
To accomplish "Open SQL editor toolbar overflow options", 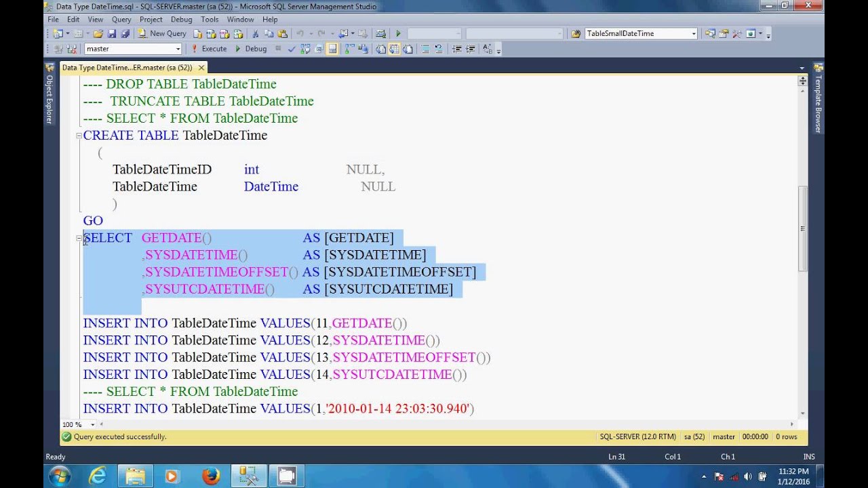I will [x=498, y=50].
